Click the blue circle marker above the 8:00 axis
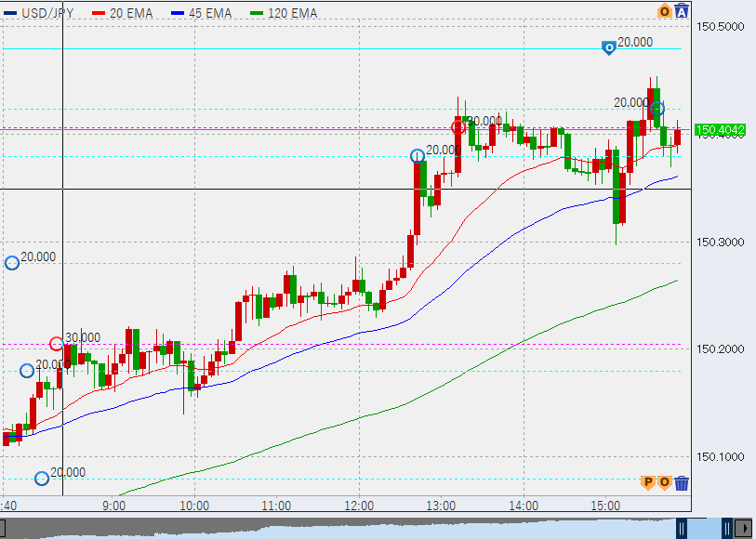 point(42,479)
